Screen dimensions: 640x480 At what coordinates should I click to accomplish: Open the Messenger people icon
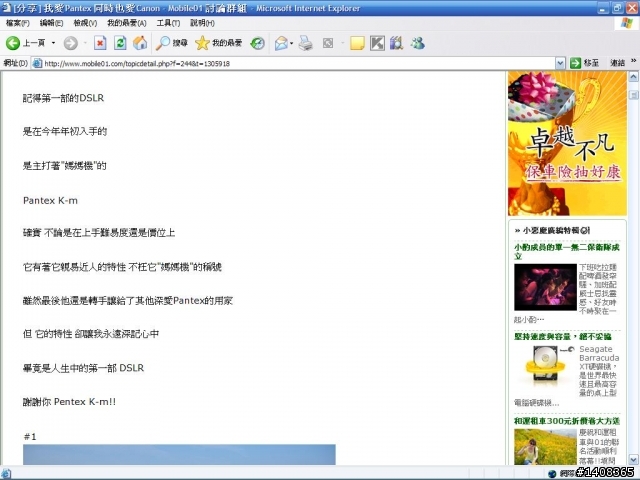(418, 43)
